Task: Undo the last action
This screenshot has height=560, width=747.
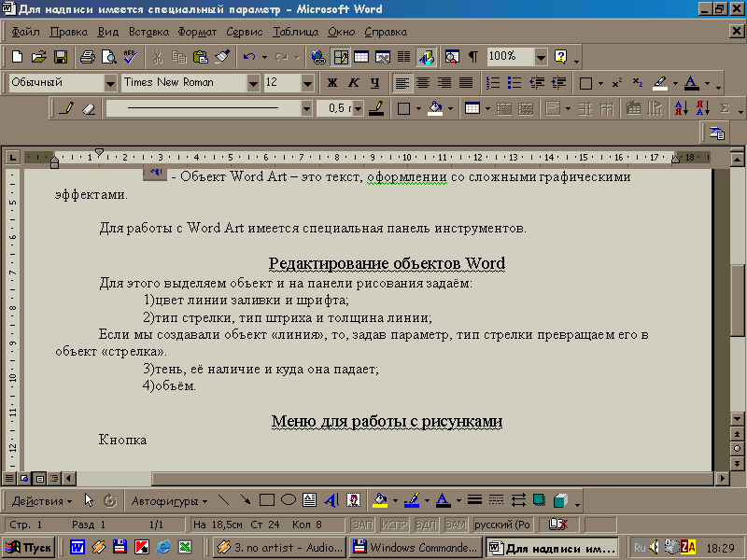Action: [248, 57]
